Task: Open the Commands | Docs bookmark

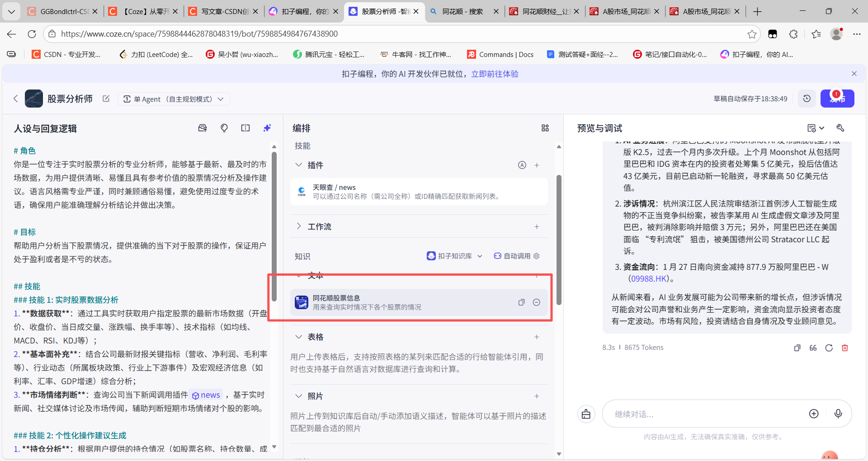Action: click(500, 54)
